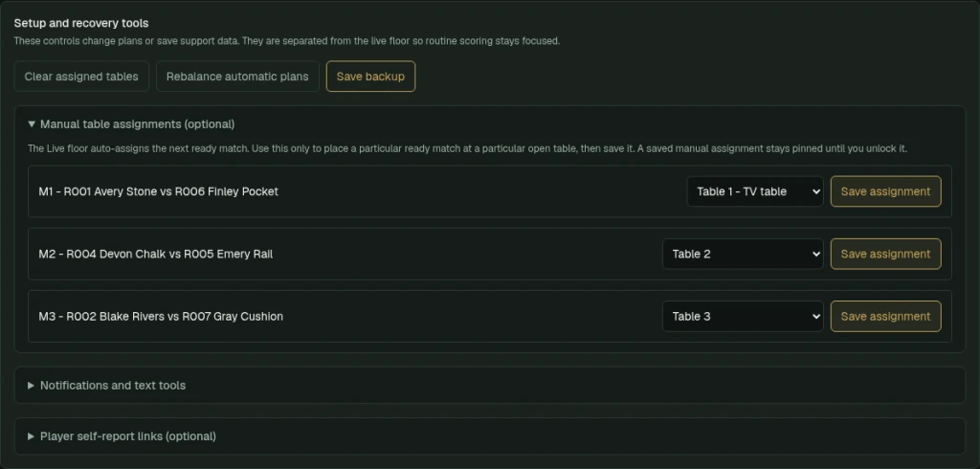Click the 'These controls change plans' description
The image size is (980, 469).
point(287,41)
